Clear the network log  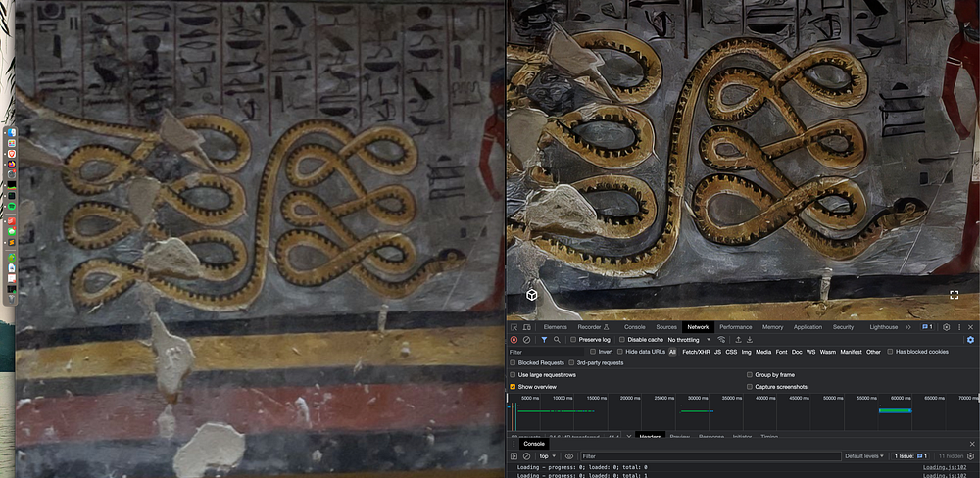click(526, 340)
